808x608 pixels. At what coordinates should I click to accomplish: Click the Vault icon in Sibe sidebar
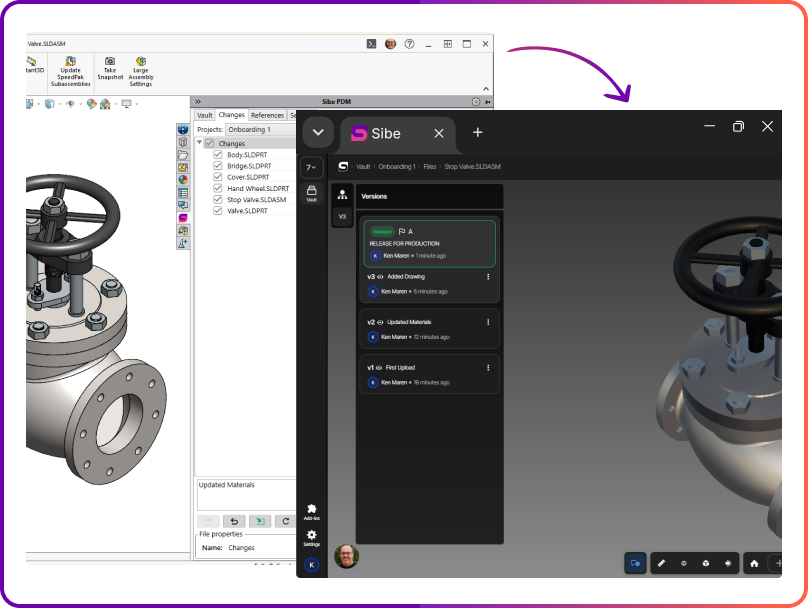point(312,193)
